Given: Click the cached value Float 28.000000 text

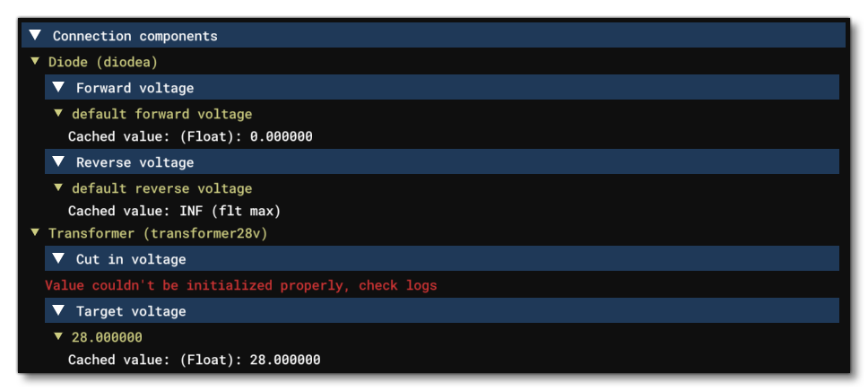Looking at the screenshot, I should tap(194, 360).
